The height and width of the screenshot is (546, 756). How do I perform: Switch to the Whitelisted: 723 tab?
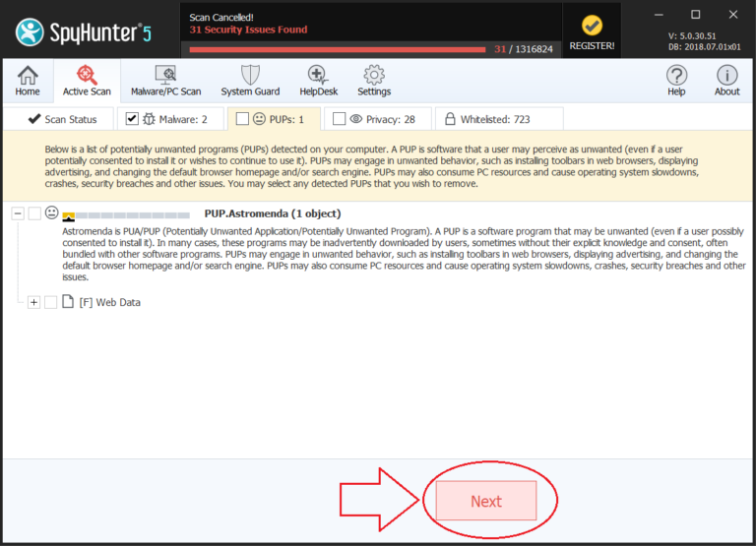point(498,119)
